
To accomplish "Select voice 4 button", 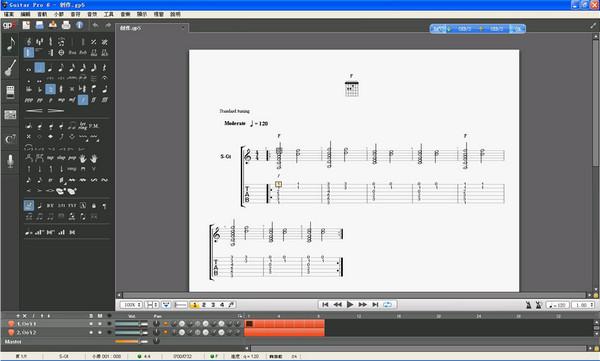I will click(222, 305).
